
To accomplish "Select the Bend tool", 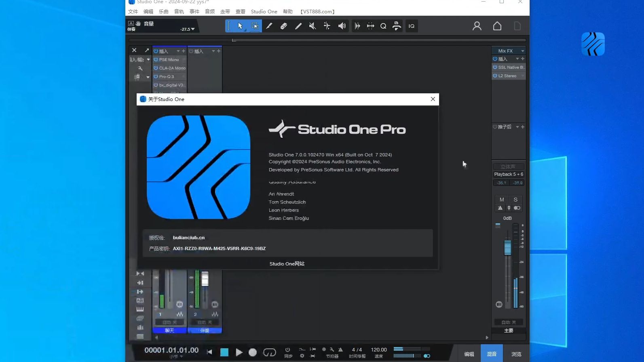I will (327, 26).
